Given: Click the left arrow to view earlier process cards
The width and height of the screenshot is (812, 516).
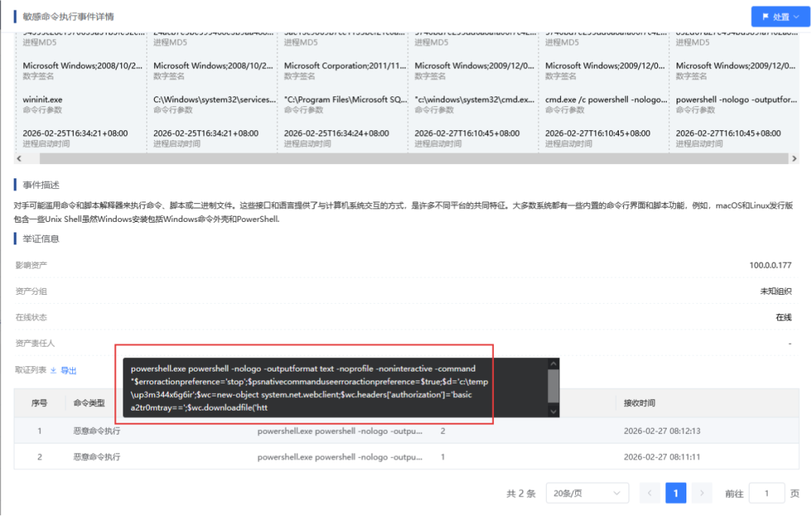Looking at the screenshot, I should coord(19,158).
